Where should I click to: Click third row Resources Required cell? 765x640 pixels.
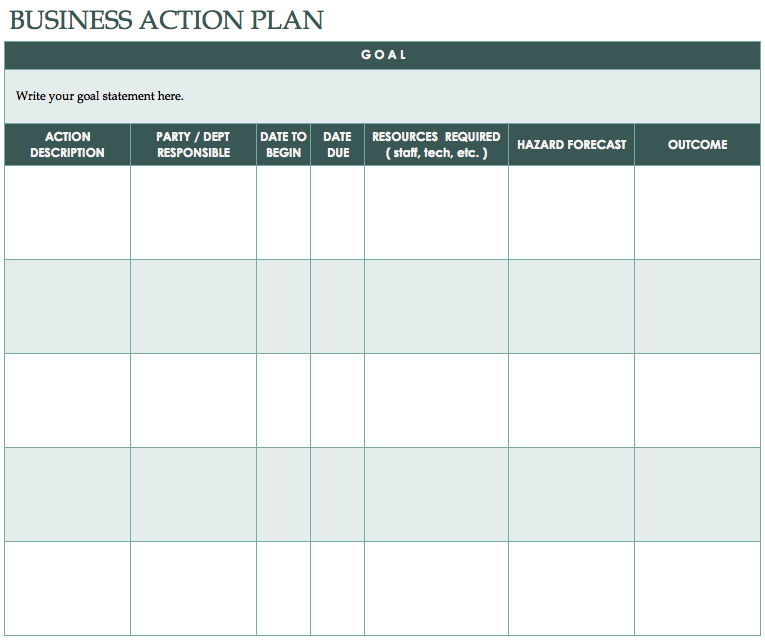[436, 400]
